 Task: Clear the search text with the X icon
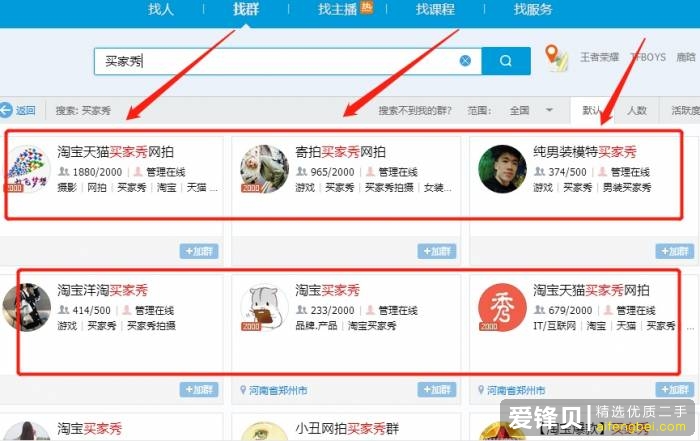click(465, 61)
